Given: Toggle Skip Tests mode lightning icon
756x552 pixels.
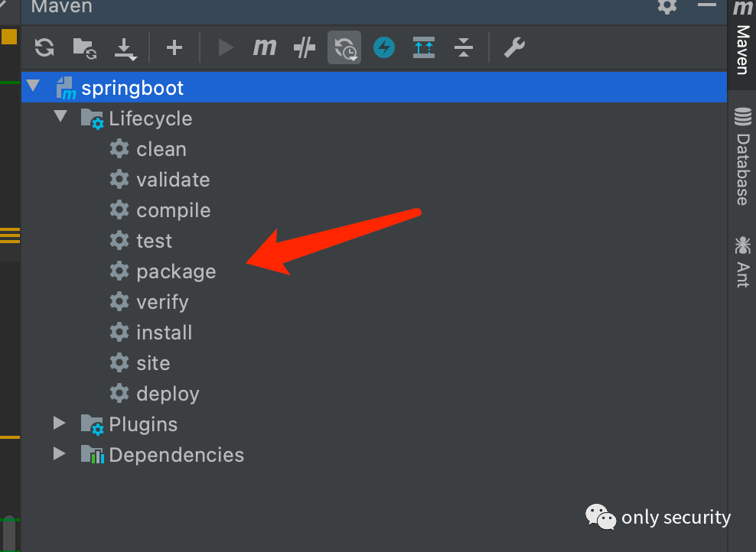Looking at the screenshot, I should click(384, 47).
